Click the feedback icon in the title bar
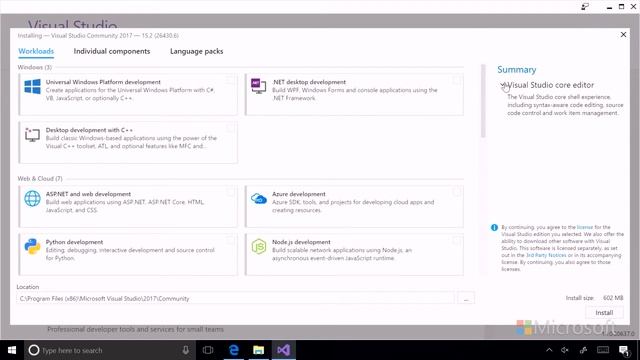This screenshot has height=360, width=640. (x=585, y=7)
